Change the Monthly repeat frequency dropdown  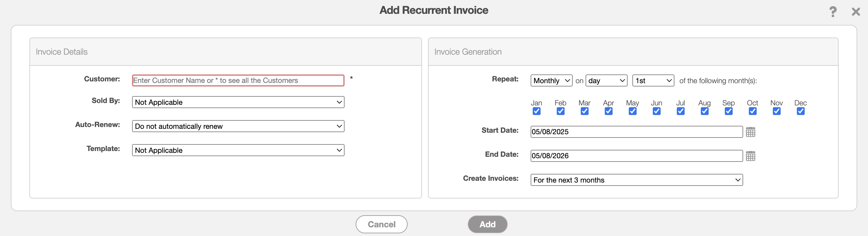551,80
